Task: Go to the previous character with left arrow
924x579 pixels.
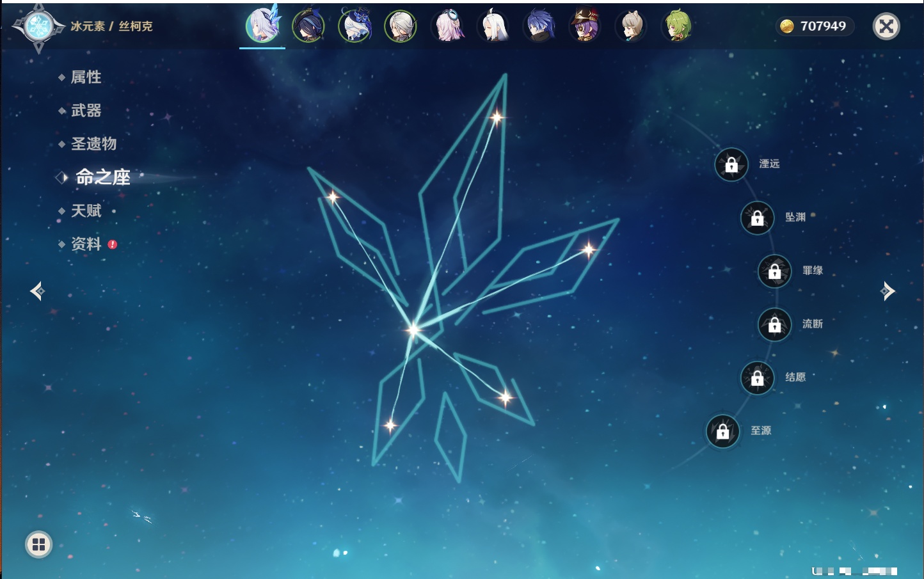Action: (x=37, y=291)
